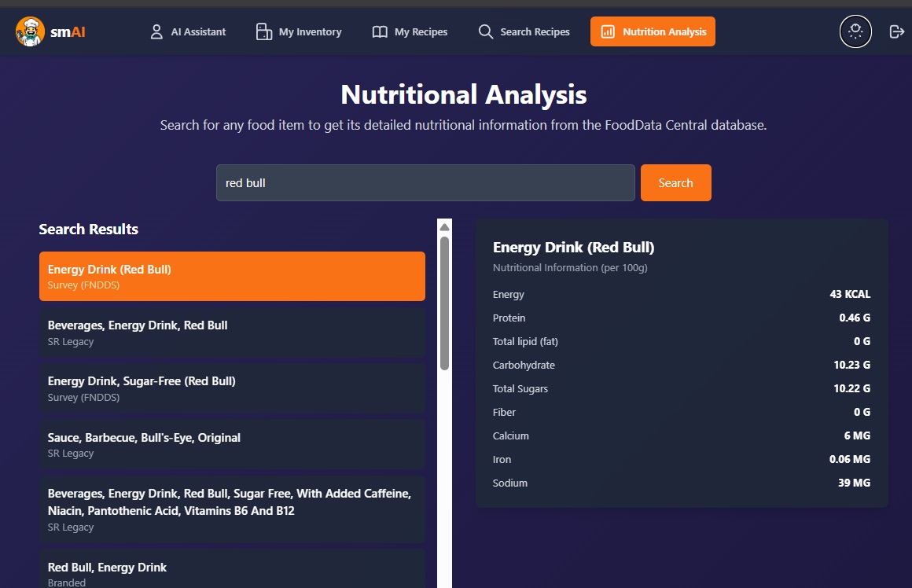912x588 pixels.
Task: Click the search results scrollbar thumb
Action: coord(444,303)
